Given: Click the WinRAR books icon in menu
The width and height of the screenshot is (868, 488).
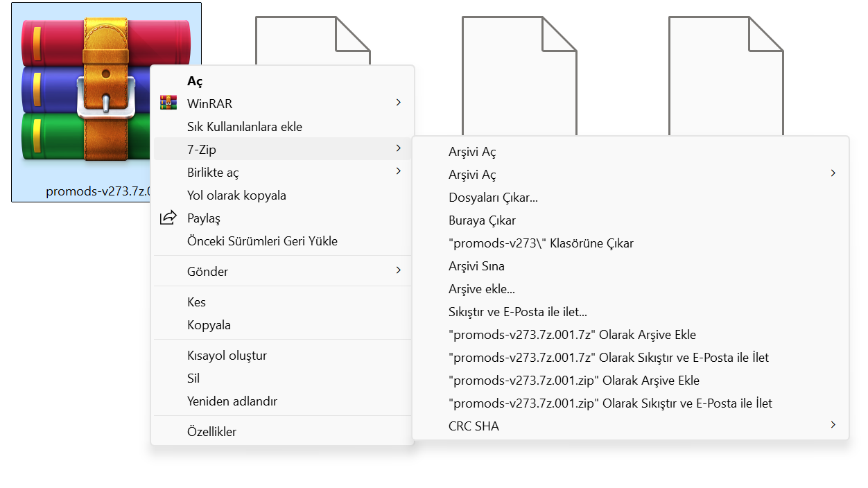Looking at the screenshot, I should [x=168, y=103].
